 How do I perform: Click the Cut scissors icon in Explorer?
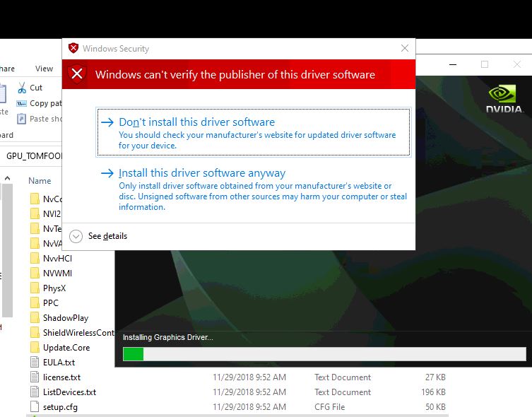(x=22, y=88)
